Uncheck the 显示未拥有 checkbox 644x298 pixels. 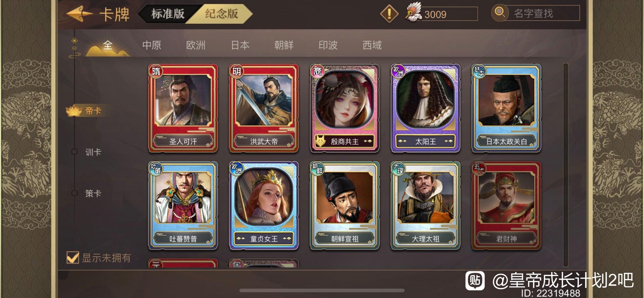73,257
